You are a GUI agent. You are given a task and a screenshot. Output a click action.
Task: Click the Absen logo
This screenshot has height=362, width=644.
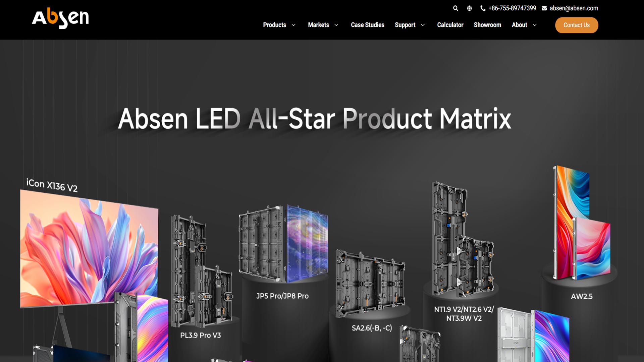[x=60, y=18]
